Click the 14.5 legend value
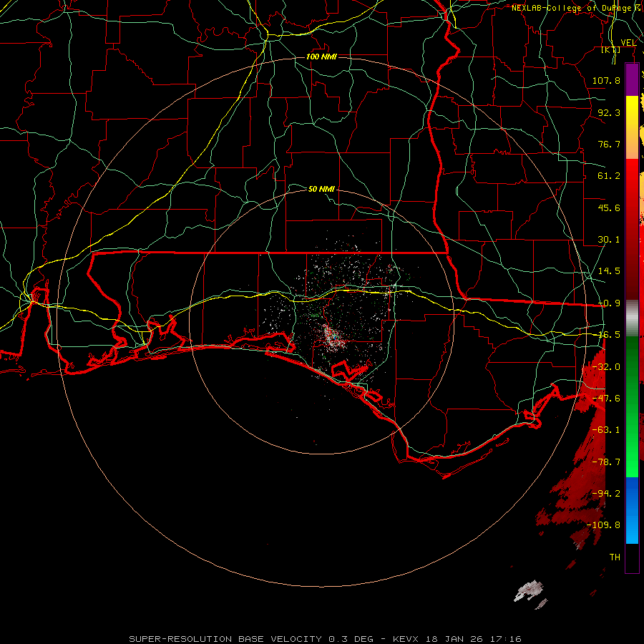This screenshot has height=644, width=644. coord(609,271)
